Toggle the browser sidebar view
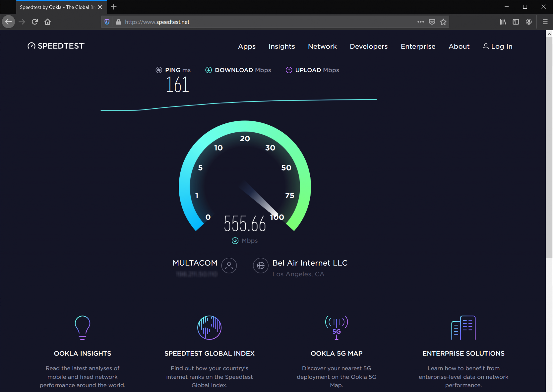Screen dimensions: 553x392 tap(516, 22)
